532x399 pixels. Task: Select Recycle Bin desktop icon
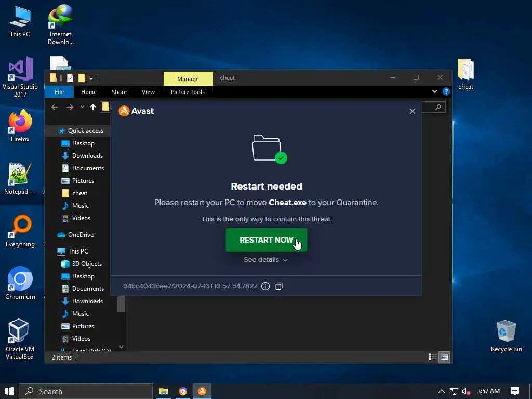pos(506,336)
